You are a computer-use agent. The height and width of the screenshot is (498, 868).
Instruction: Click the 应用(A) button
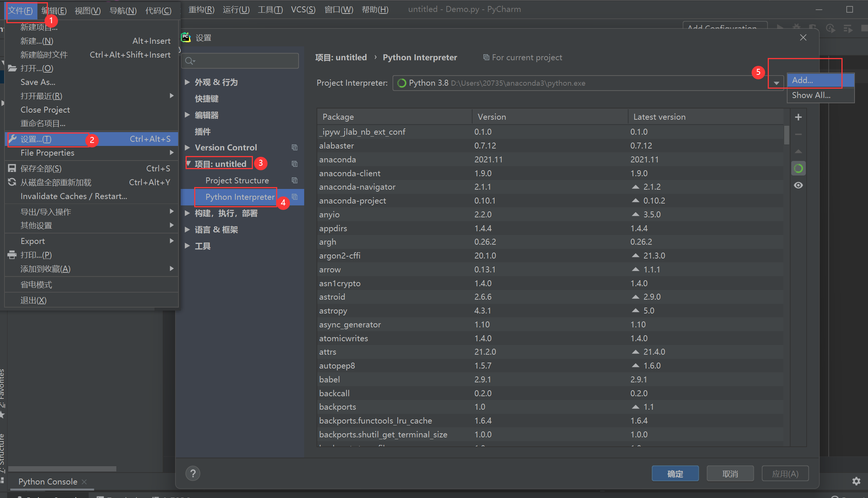[785, 474]
